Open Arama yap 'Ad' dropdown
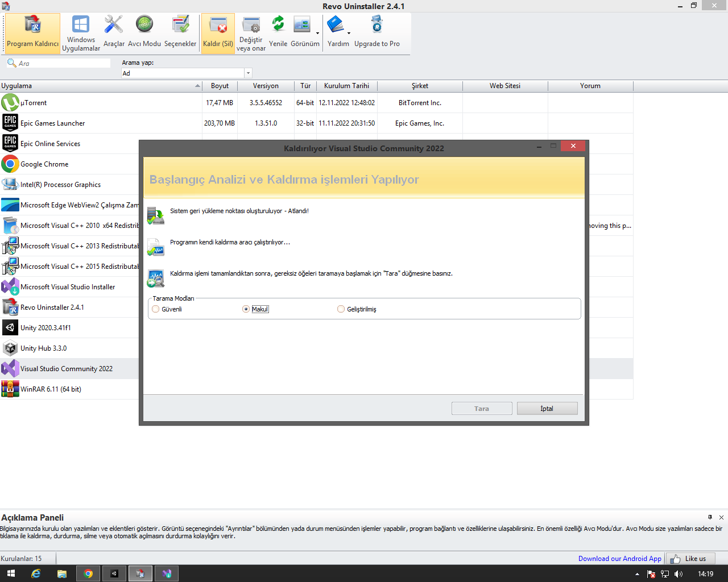 248,73
